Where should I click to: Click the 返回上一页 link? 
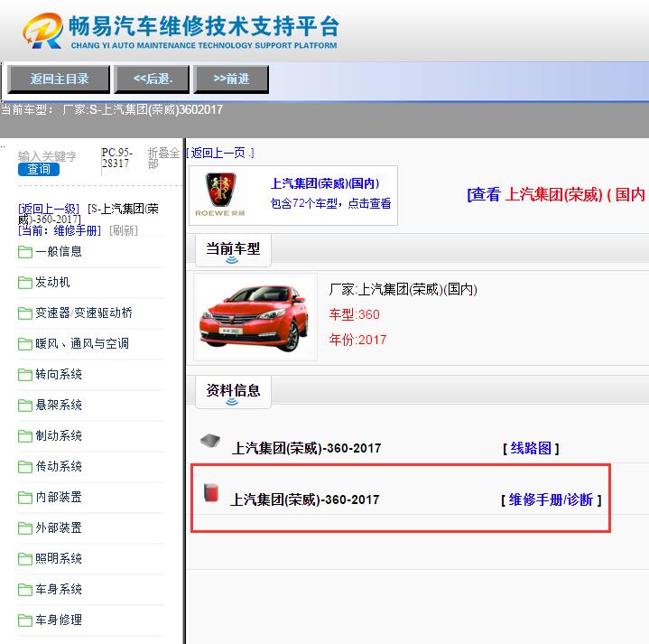pyautogui.click(x=219, y=153)
